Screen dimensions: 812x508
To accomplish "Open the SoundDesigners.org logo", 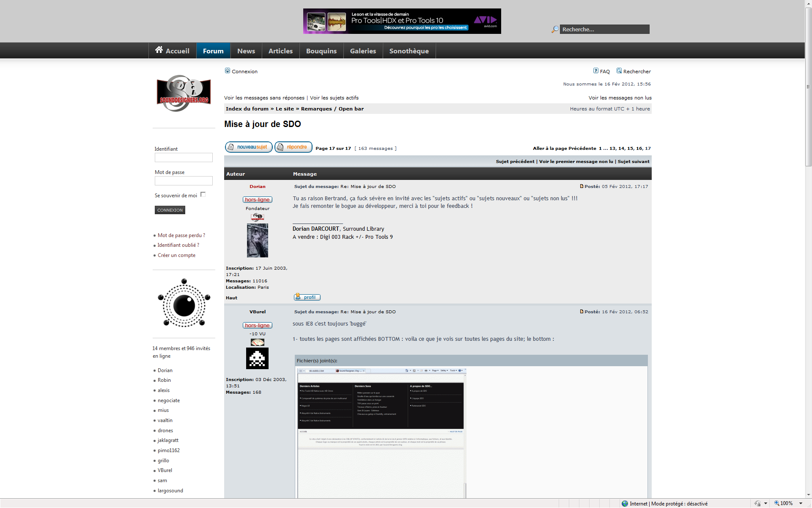I will point(184,94).
